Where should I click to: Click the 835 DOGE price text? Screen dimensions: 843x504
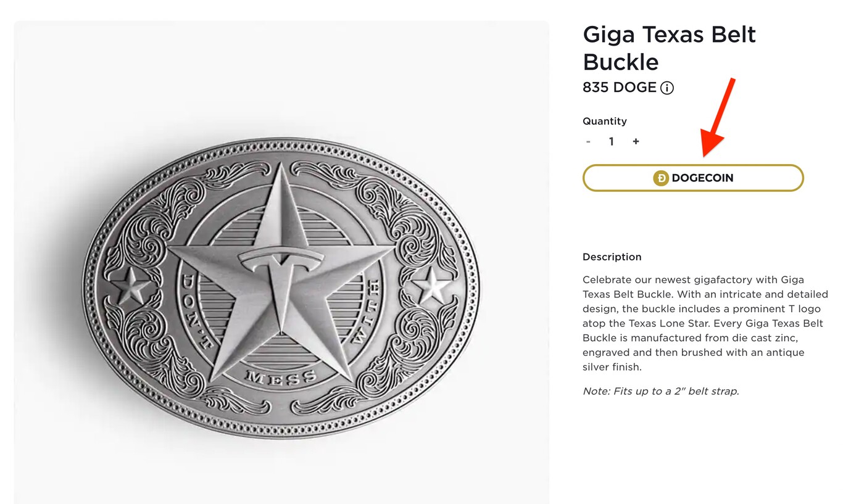coord(619,88)
